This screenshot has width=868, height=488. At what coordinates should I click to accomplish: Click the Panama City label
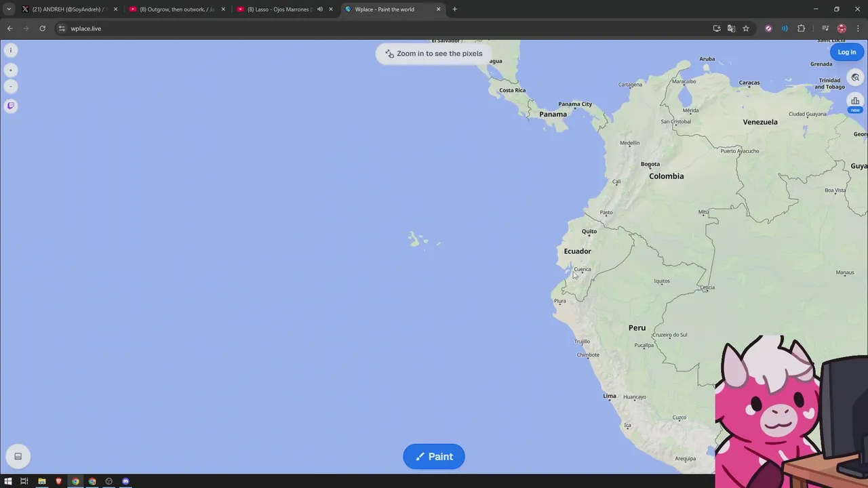pyautogui.click(x=575, y=104)
